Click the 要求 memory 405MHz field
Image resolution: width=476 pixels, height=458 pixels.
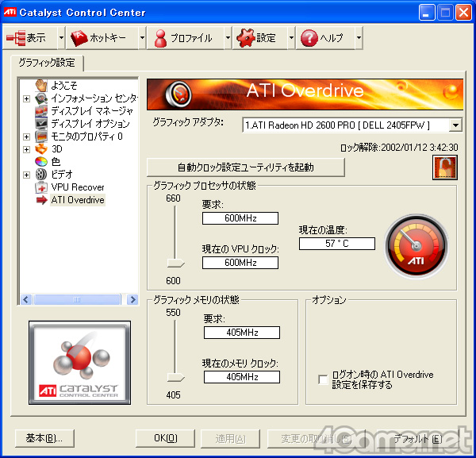[242, 333]
